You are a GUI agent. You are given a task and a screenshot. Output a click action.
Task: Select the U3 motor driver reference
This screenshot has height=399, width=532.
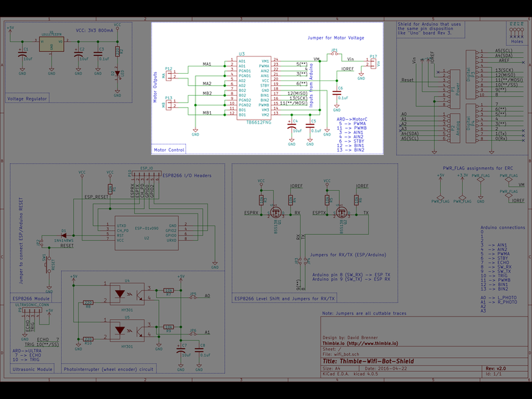coord(241,54)
